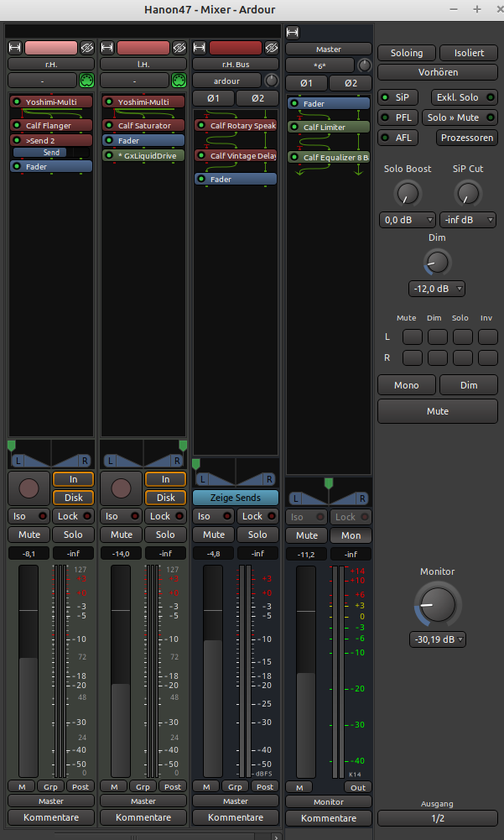Click the Mono button in monitor section

click(407, 385)
